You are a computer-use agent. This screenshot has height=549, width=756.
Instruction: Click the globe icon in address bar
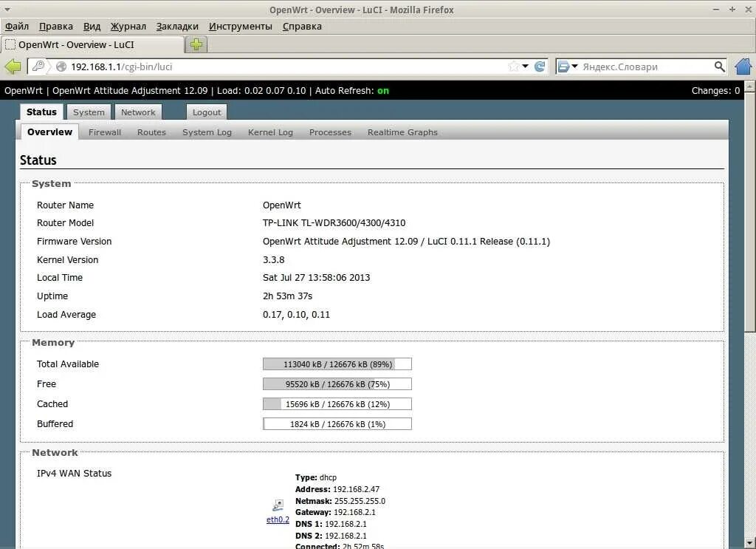tap(61, 67)
